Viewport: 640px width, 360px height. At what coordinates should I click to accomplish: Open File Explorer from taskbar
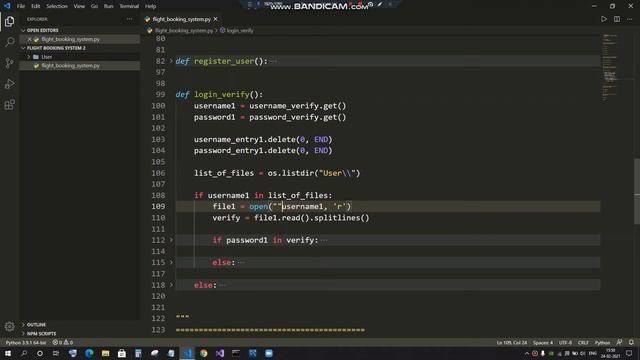(x=105, y=353)
